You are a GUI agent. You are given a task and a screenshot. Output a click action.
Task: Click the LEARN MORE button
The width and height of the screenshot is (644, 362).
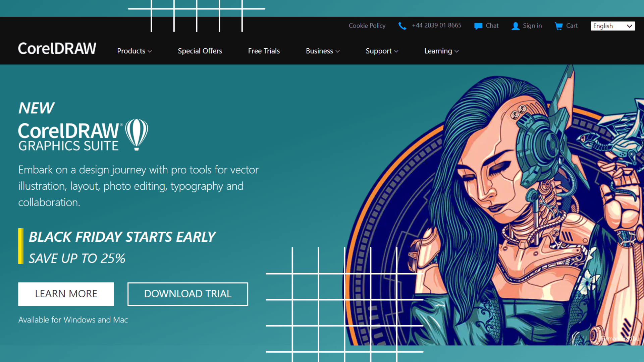pos(66,294)
